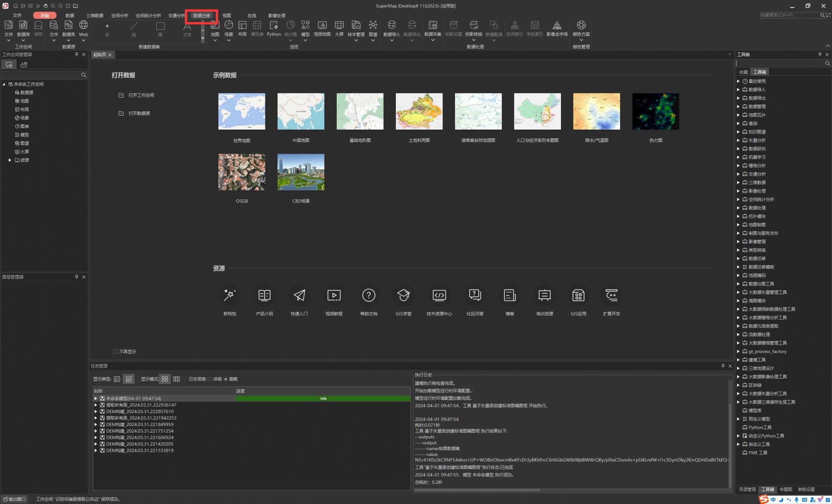832x504 pixels.
Task: Select the 详细 log info radio button
Action: pyautogui.click(x=210, y=379)
